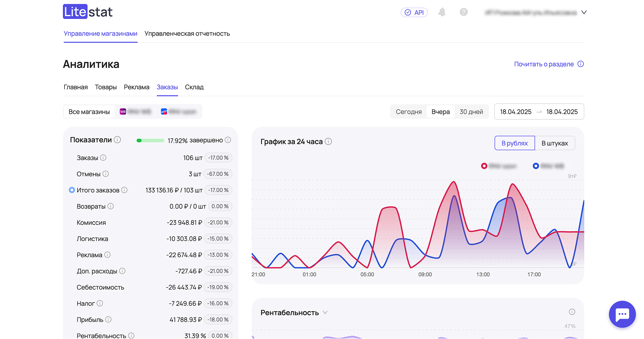Open the date range picker
This screenshot has height=339, width=644.
click(539, 112)
